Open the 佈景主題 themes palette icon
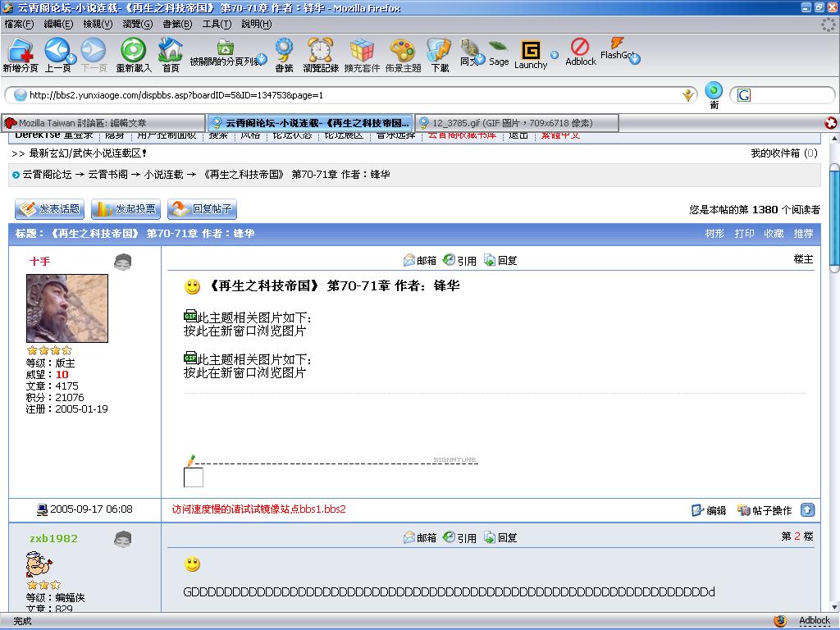The height and width of the screenshot is (630, 840). 403,55
